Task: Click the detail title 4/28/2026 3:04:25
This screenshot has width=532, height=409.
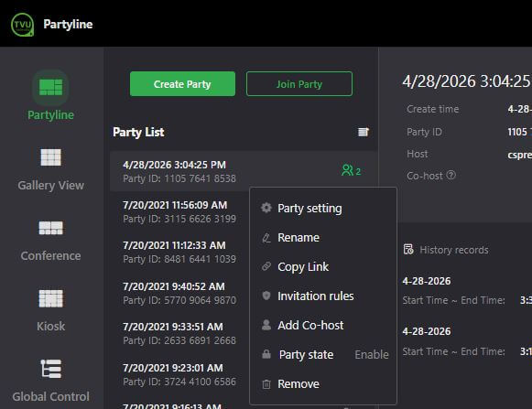Action: (467, 81)
